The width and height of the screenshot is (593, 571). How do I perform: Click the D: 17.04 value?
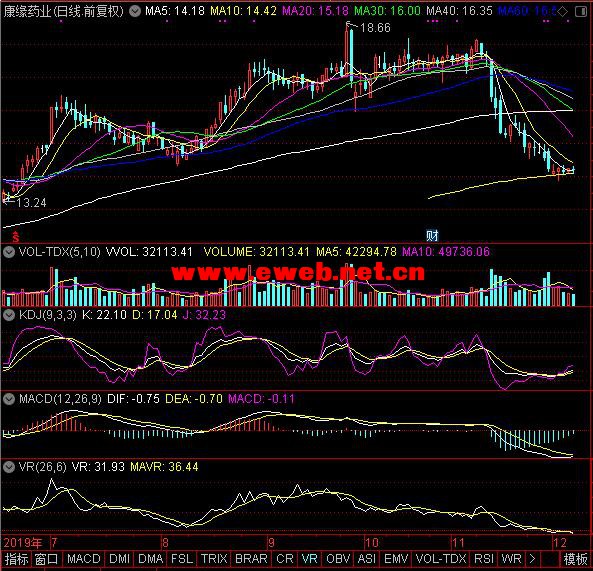(x=155, y=315)
